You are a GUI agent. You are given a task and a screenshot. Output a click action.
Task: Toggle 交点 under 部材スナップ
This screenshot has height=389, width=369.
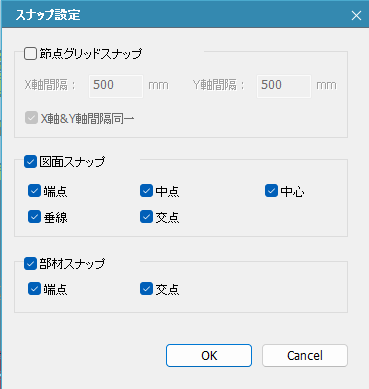point(146,289)
